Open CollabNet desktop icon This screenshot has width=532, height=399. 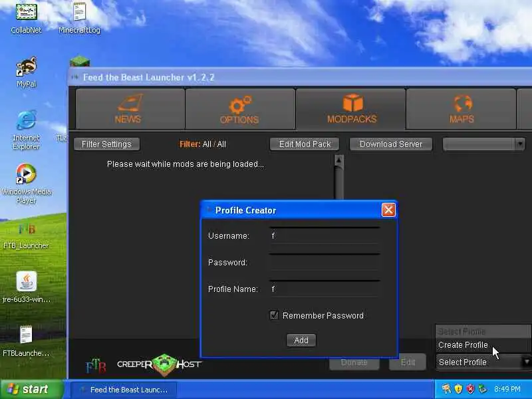pos(26,19)
